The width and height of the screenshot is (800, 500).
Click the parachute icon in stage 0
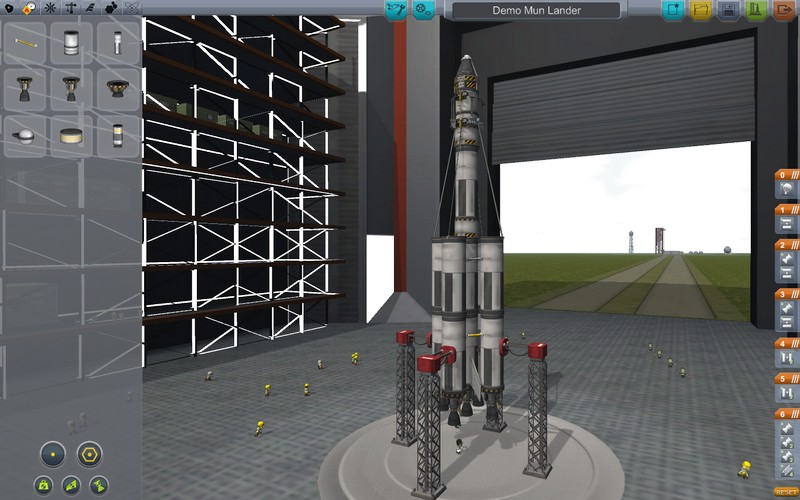point(786,189)
